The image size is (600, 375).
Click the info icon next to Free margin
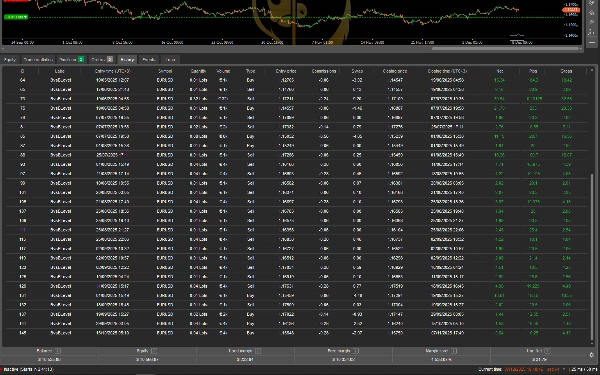(x=356, y=351)
